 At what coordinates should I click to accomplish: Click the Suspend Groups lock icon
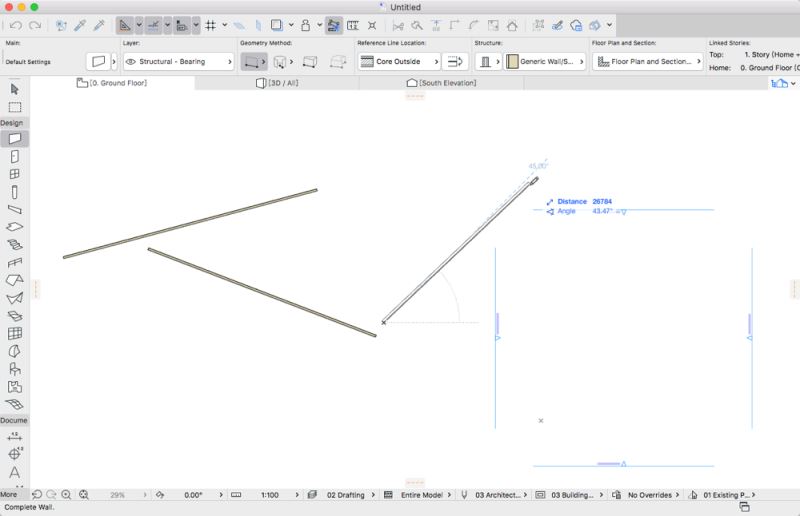[x=305, y=25]
